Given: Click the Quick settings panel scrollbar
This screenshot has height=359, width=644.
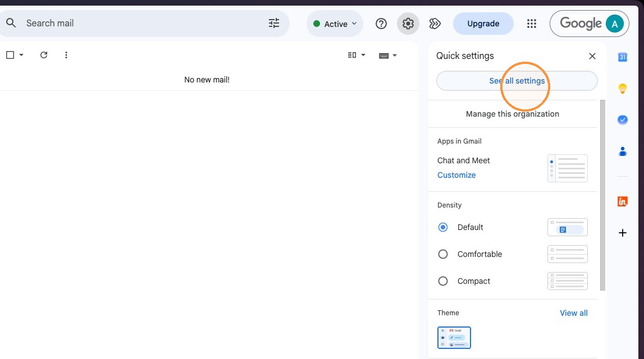Looking at the screenshot, I should pos(602,195).
